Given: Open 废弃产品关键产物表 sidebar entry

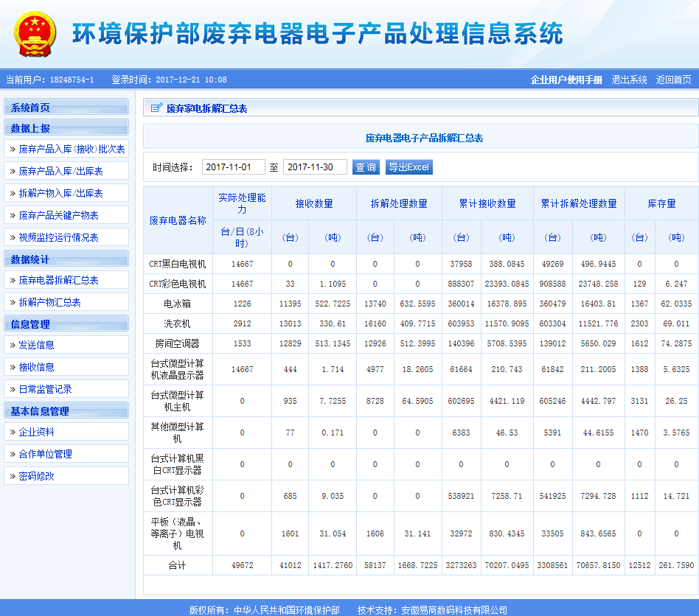Looking at the screenshot, I should click(x=58, y=216).
